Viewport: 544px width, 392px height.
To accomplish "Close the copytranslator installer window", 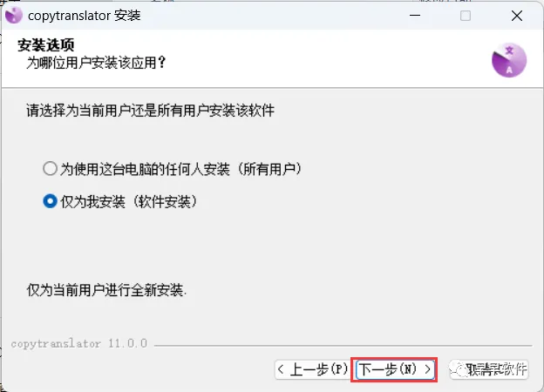I will click(x=517, y=16).
